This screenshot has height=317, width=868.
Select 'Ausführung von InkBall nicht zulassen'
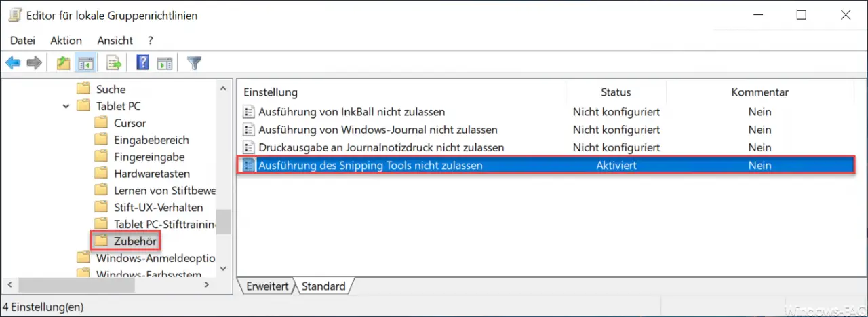(x=351, y=111)
